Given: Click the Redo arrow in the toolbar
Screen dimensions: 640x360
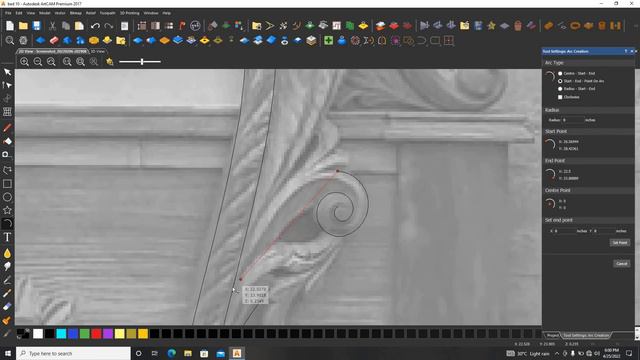Looking at the screenshot, I should click(109, 26).
